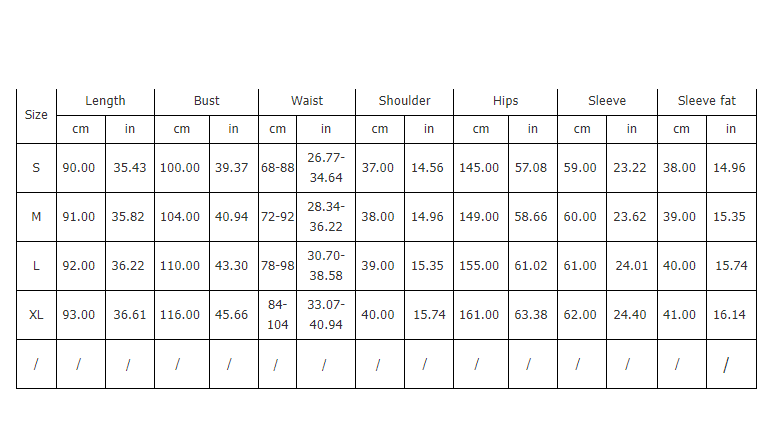Image resolution: width=775 pixels, height=421 pixels.
Task: Select the L size row label
Action: (36, 266)
